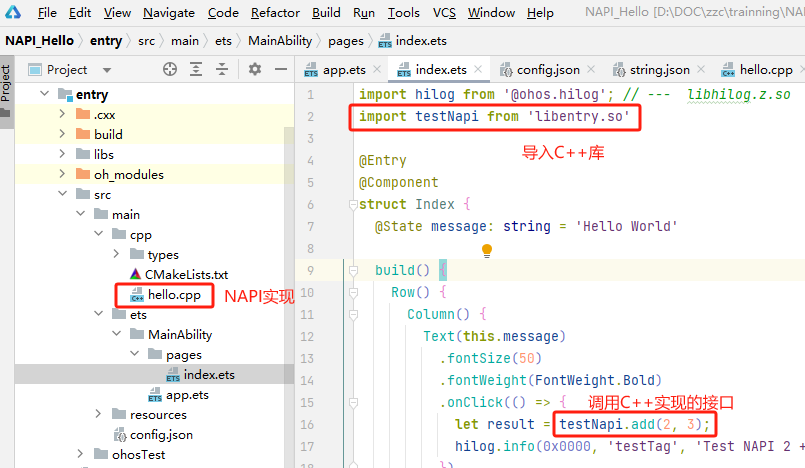Close the index.ets editor tab

point(478,69)
